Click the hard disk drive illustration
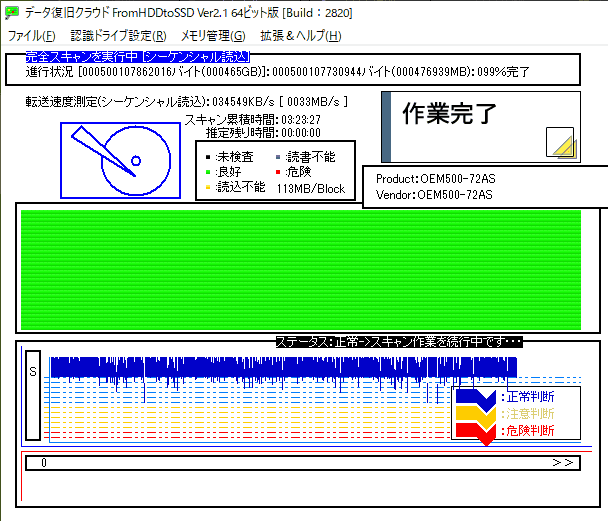This screenshot has height=521, width=608. (x=121, y=160)
